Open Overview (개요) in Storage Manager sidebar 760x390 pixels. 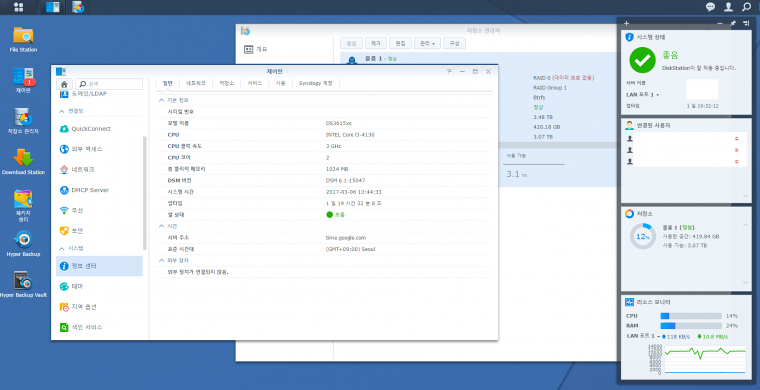256,49
